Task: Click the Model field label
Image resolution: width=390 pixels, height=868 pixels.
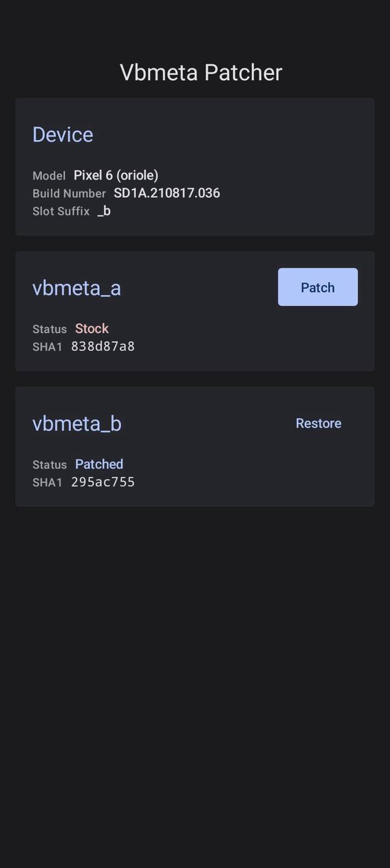Action: [48, 175]
